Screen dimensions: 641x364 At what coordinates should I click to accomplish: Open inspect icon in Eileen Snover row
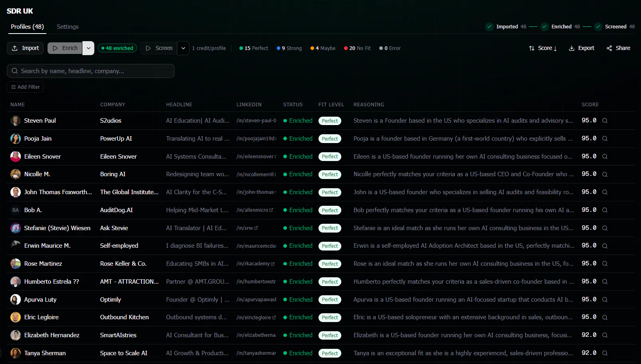click(x=605, y=157)
